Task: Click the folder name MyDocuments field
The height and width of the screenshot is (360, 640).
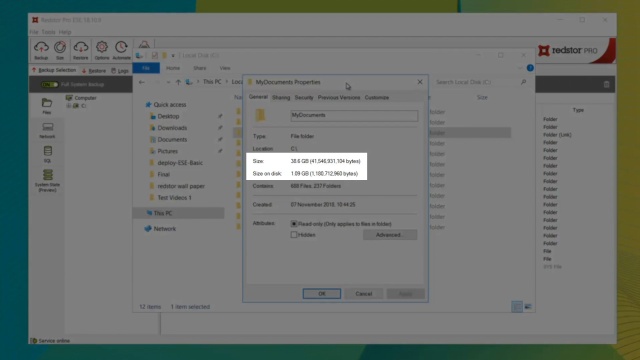Action: (354, 116)
